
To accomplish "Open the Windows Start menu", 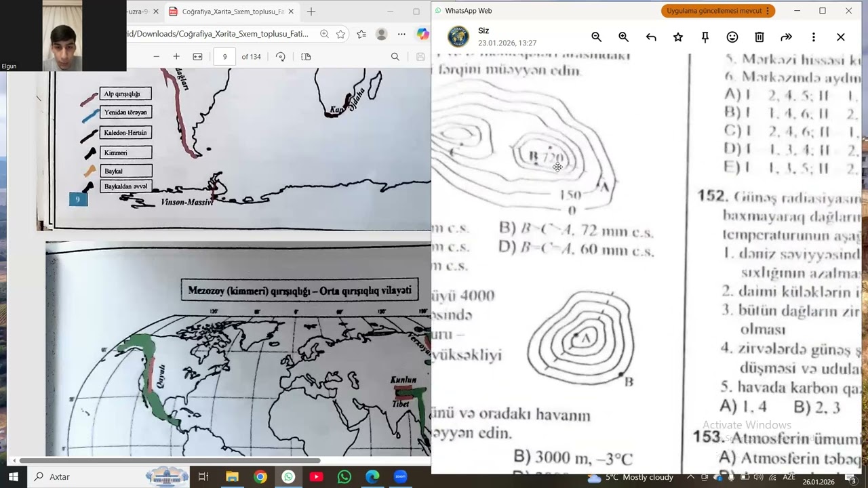I will coord(13,476).
